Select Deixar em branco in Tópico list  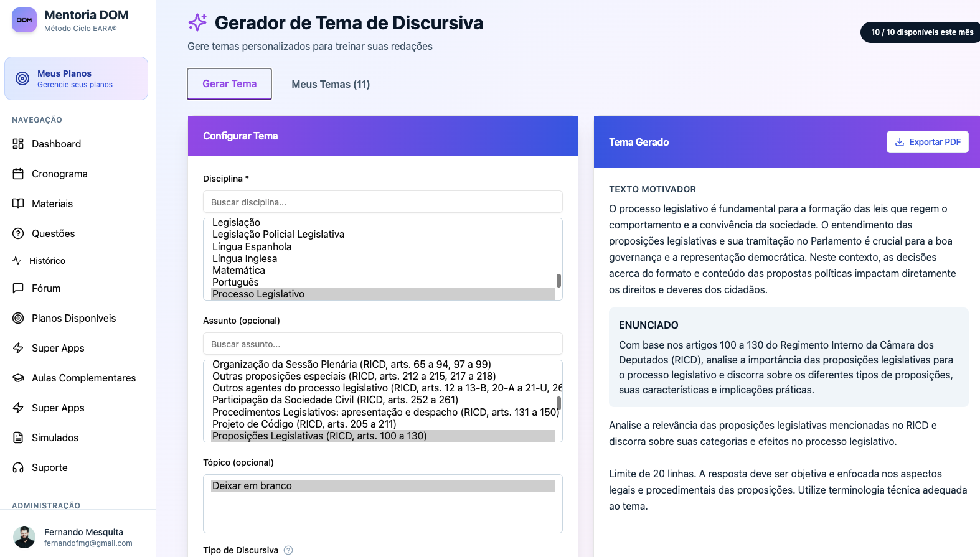pyautogui.click(x=383, y=486)
